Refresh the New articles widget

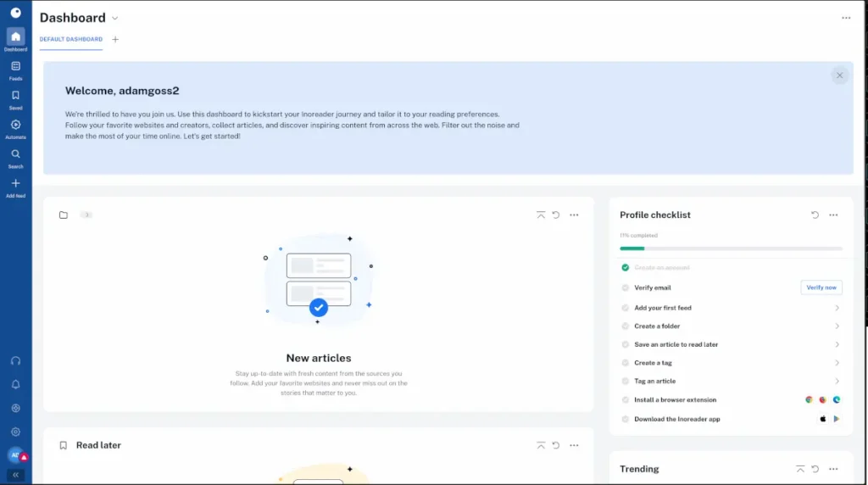(556, 215)
